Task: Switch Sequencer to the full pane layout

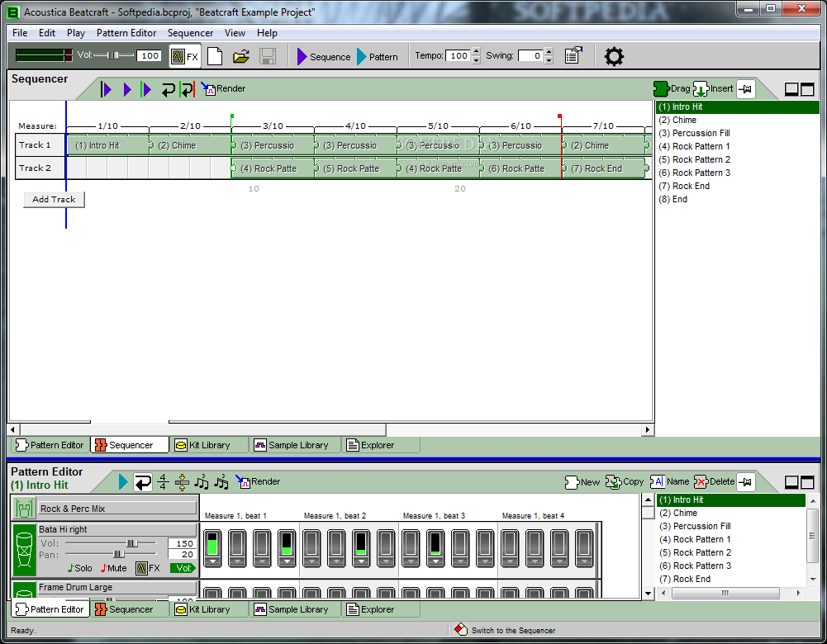Action: tap(807, 89)
